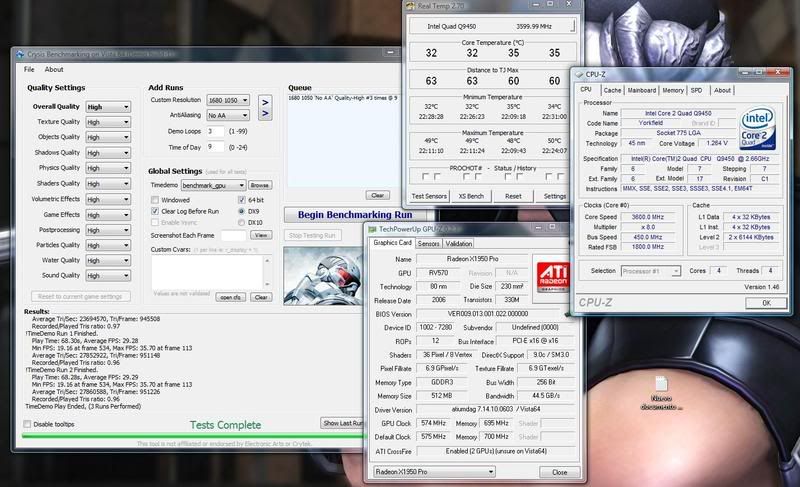Screen dimensions: 800x487
Task: Click OK in the CPU-Z window
Action: (x=766, y=302)
